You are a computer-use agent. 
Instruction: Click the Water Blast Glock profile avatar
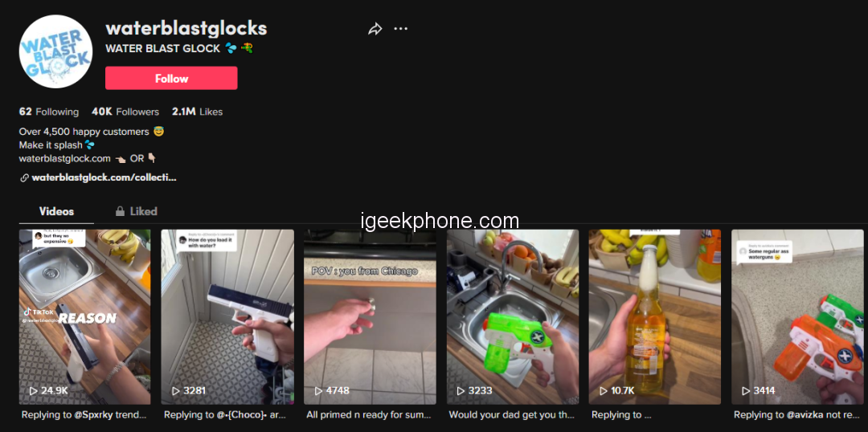coord(55,51)
